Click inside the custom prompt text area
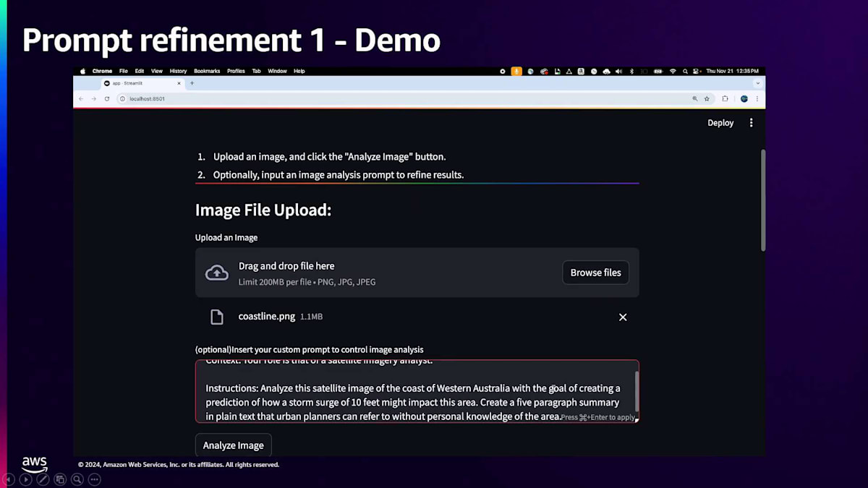The height and width of the screenshot is (488, 868). pos(417,391)
